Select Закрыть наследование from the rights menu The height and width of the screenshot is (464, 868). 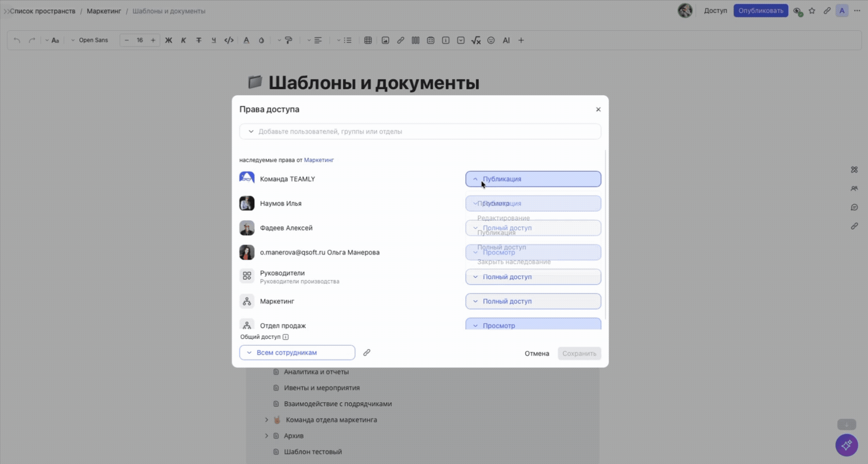coord(514,262)
